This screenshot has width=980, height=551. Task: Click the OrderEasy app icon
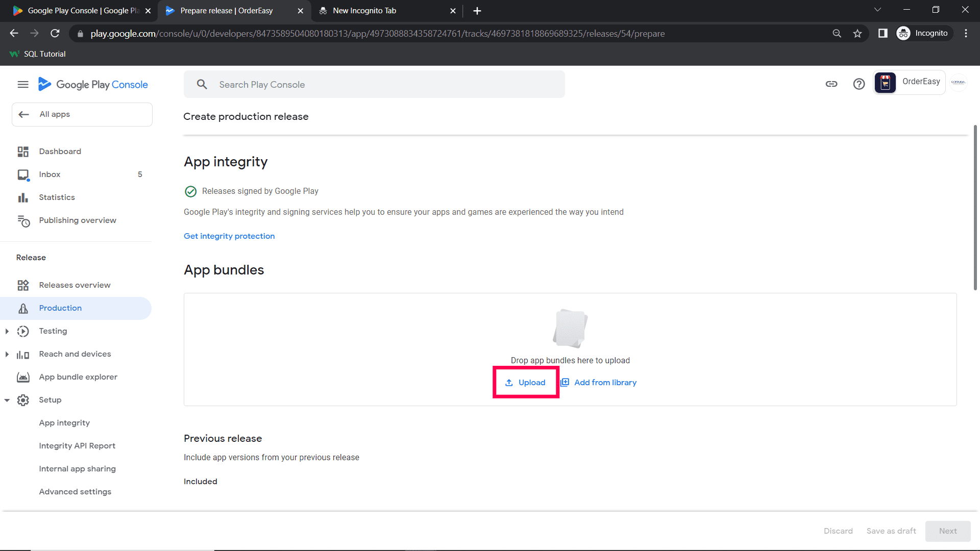pos(885,83)
